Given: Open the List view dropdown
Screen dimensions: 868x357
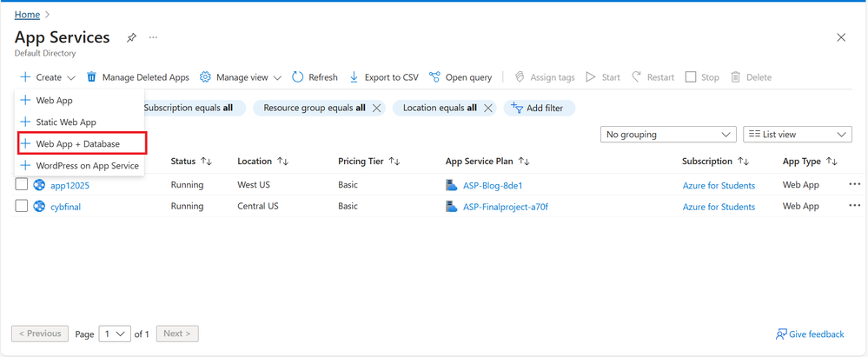Looking at the screenshot, I should click(797, 135).
